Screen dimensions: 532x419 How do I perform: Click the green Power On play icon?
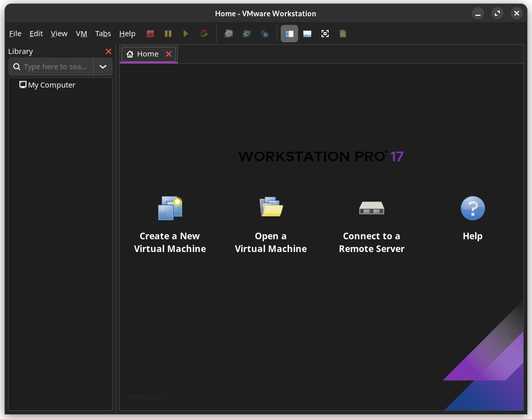click(x=185, y=34)
